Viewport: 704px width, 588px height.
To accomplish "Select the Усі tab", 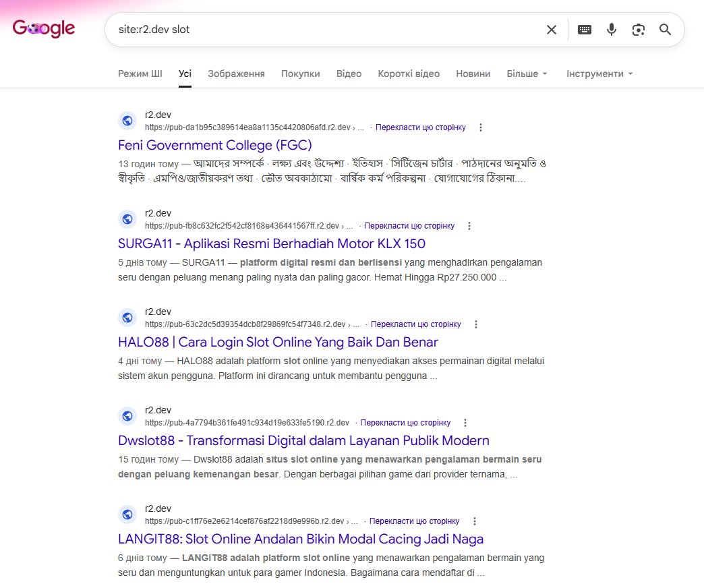I will coord(185,73).
